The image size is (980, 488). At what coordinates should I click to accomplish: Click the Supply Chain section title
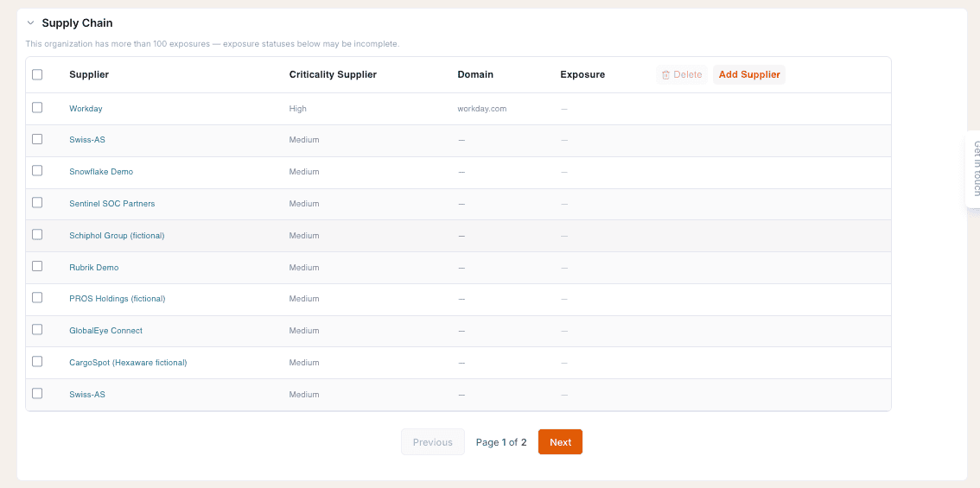click(x=77, y=23)
